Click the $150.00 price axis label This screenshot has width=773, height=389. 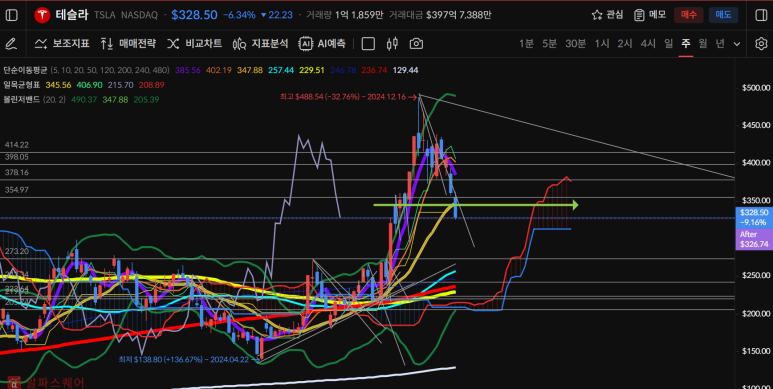click(x=756, y=351)
